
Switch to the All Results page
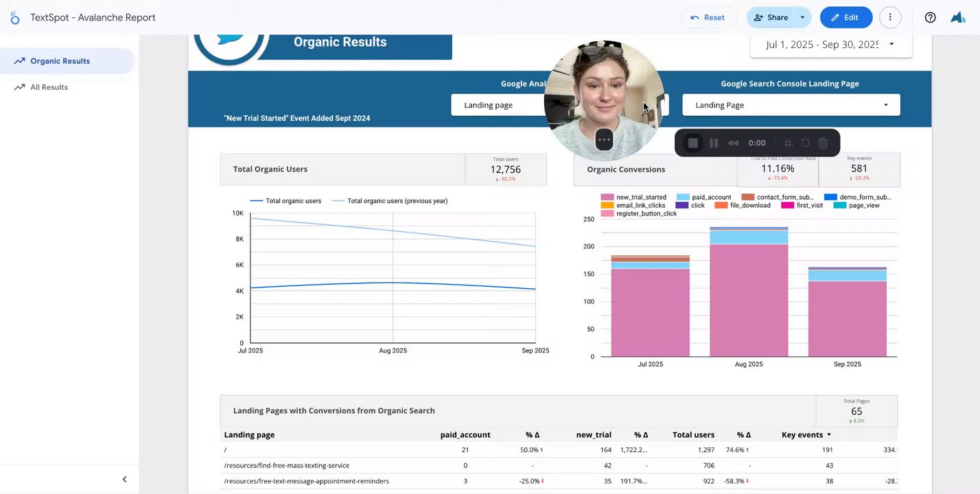[x=67, y=87]
